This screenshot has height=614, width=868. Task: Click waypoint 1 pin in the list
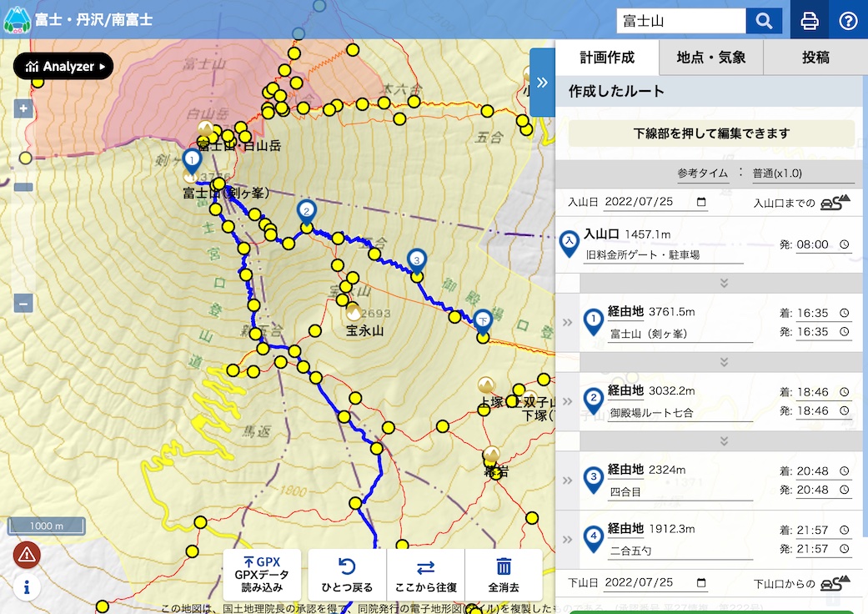(x=594, y=322)
